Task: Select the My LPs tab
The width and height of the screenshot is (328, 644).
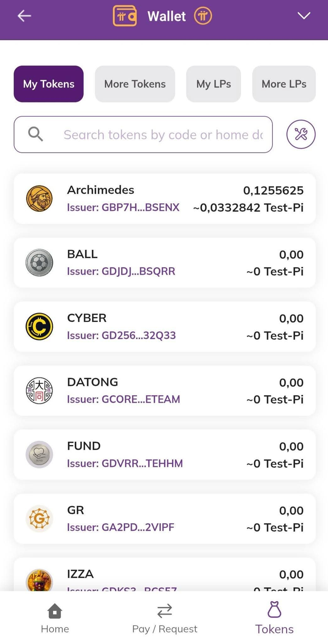Action: [x=213, y=84]
